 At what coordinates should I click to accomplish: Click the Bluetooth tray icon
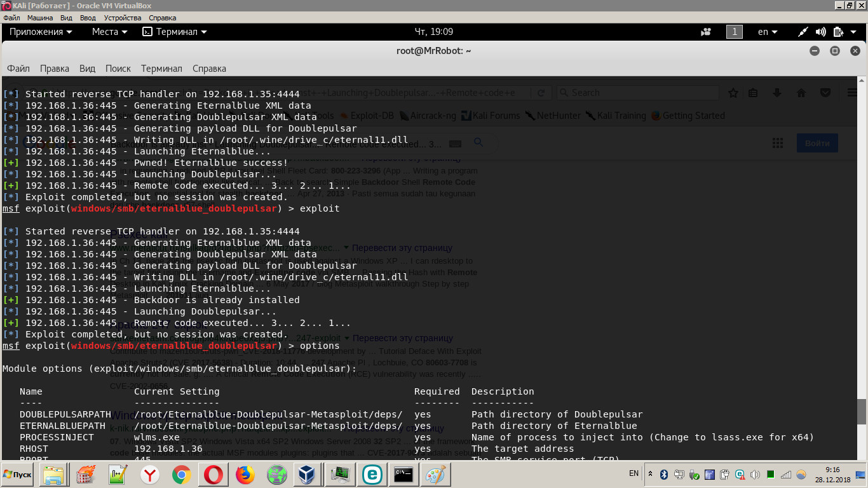664,475
